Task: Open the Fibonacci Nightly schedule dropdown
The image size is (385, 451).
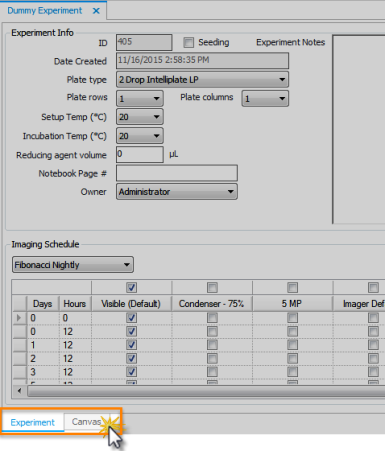Action: click(x=73, y=265)
